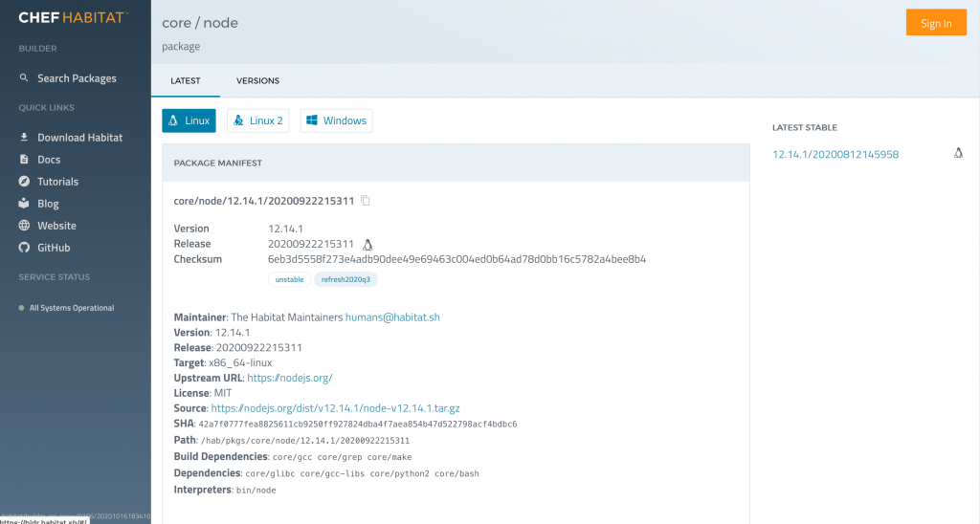This screenshot has width=980, height=524.
Task: Click the refresh2020q3 channel tag
Action: point(345,279)
